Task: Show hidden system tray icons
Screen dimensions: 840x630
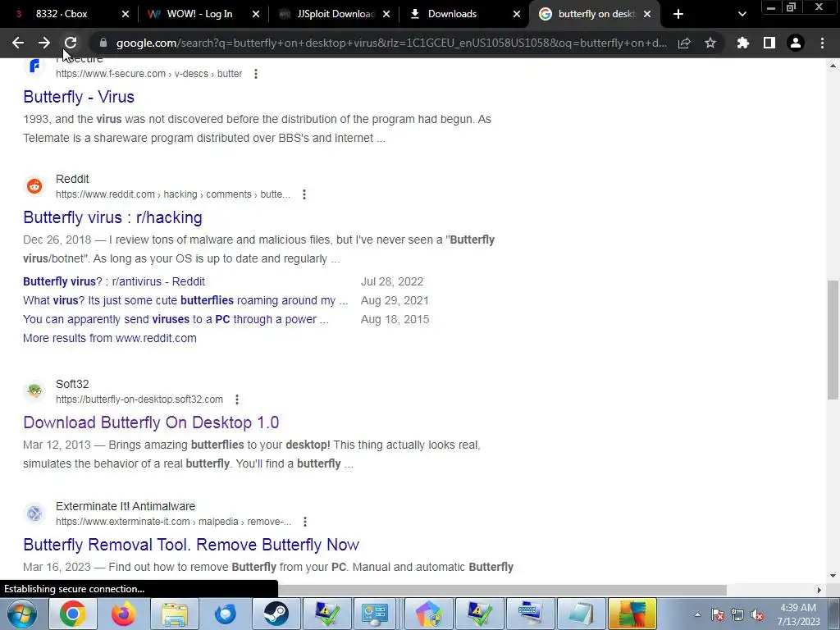Action: (x=697, y=614)
